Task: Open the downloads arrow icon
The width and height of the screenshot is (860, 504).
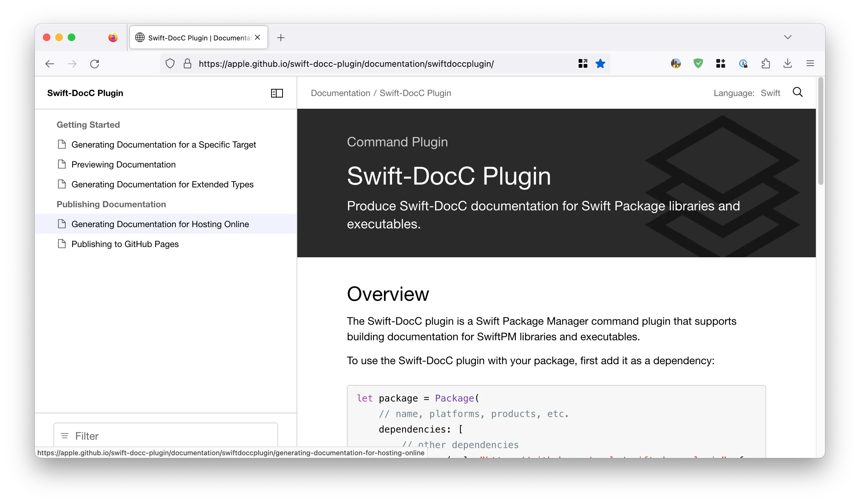Action: point(787,64)
